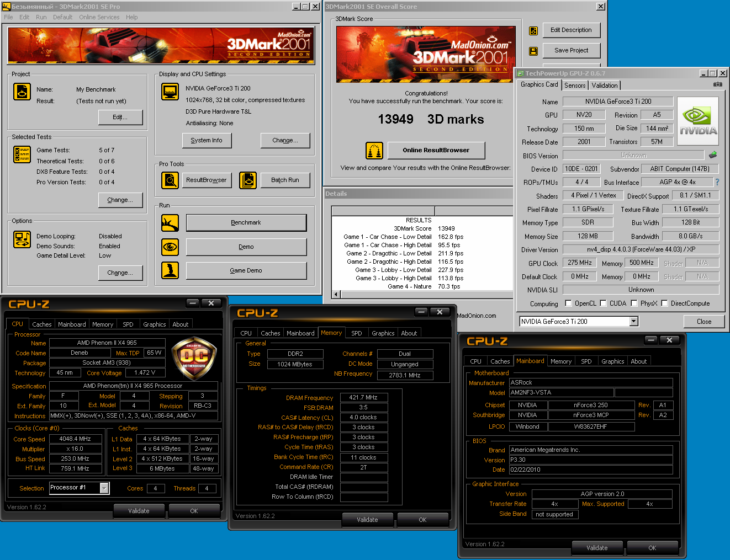Click the Close button in GPU-Z

pyautogui.click(x=704, y=322)
